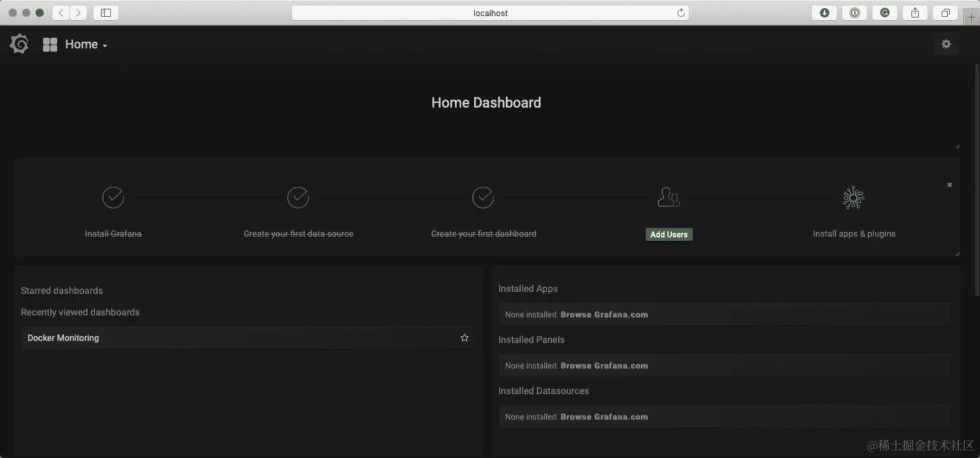The image size is (980, 458).
Task: Click the Install apps & plugins icon
Action: pyautogui.click(x=854, y=198)
